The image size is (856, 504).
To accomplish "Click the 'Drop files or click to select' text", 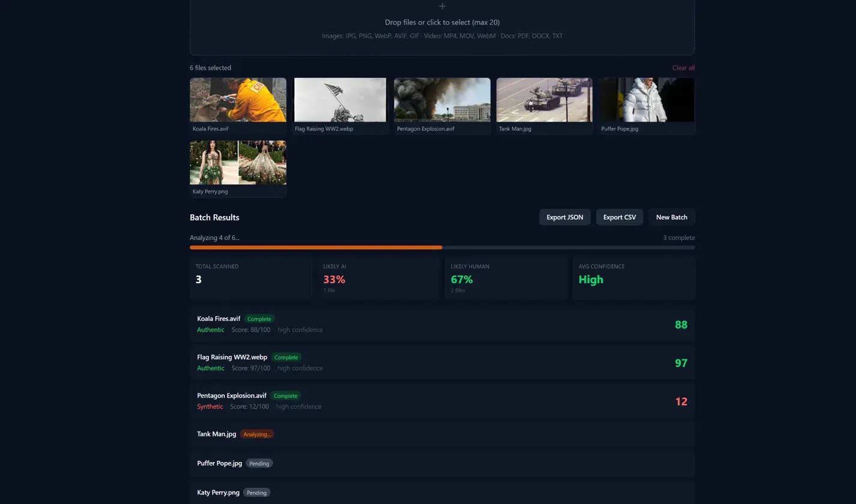I will (x=442, y=22).
